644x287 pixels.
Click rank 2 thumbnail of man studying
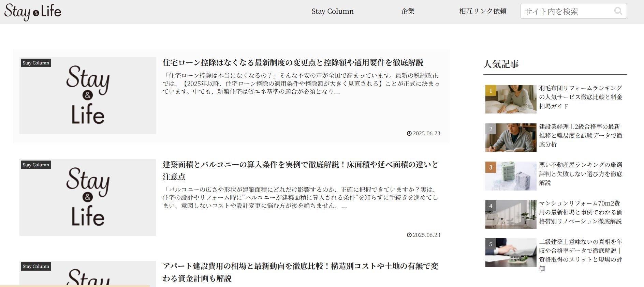(511, 138)
